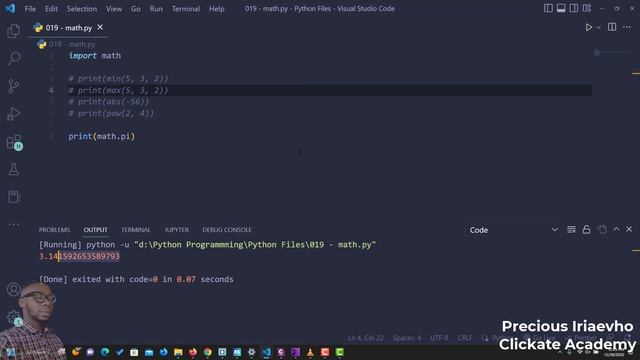Open the Selection menu
This screenshot has width=640, height=360.
click(x=82, y=9)
